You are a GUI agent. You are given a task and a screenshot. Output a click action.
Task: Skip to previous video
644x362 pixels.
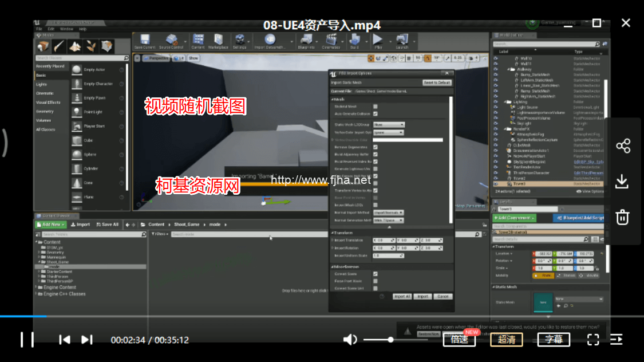coord(65,340)
